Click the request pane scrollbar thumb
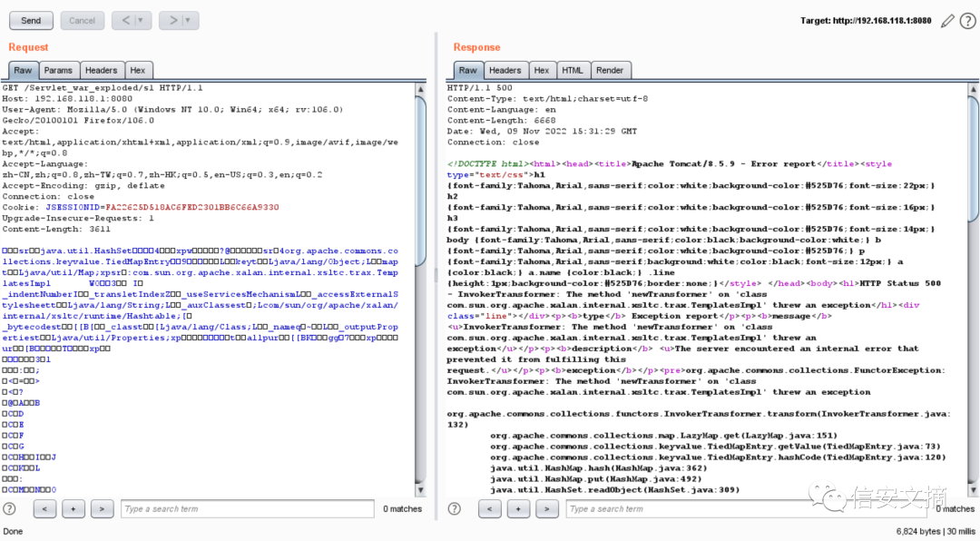Viewport: 980px width, 541px height. (x=421, y=182)
